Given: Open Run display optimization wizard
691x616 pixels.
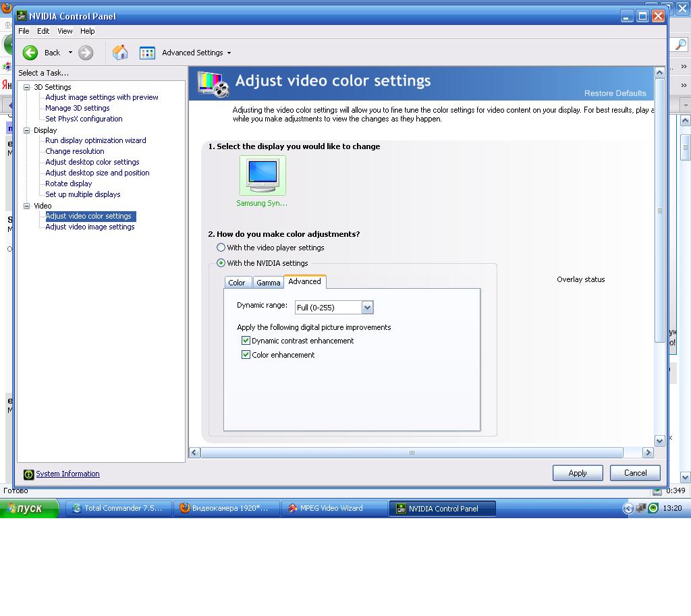Looking at the screenshot, I should [96, 140].
